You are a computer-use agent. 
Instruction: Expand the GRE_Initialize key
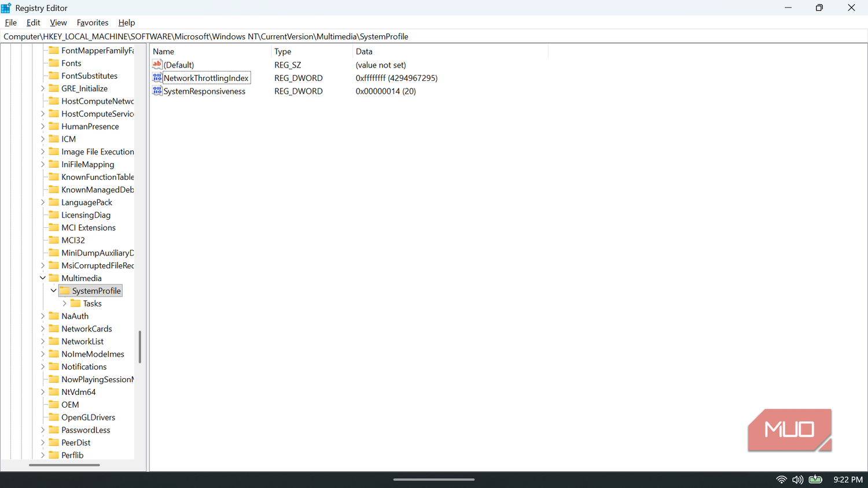click(43, 88)
